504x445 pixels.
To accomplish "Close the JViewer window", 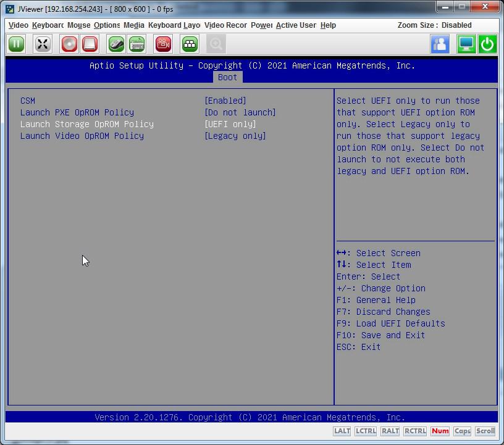I will (485, 7).
